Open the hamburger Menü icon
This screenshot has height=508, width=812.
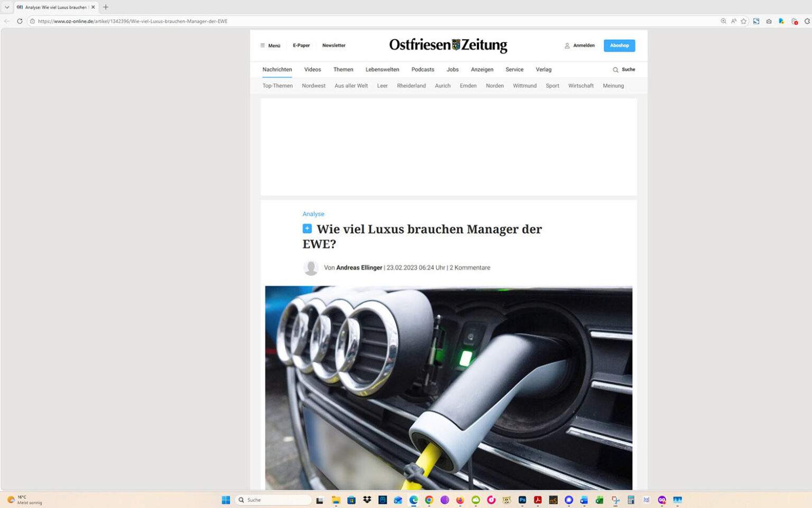click(x=263, y=46)
